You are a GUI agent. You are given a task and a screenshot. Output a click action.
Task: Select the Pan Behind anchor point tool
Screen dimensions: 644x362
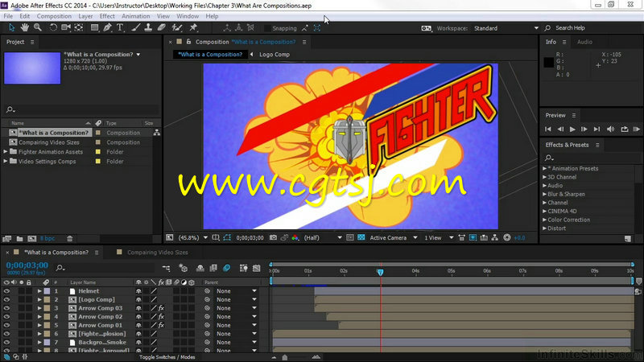tap(78, 27)
